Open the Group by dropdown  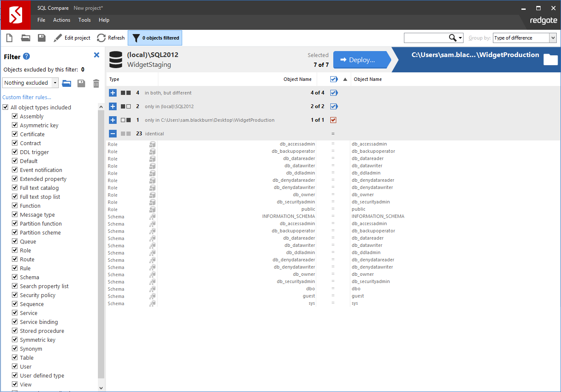[x=554, y=37]
